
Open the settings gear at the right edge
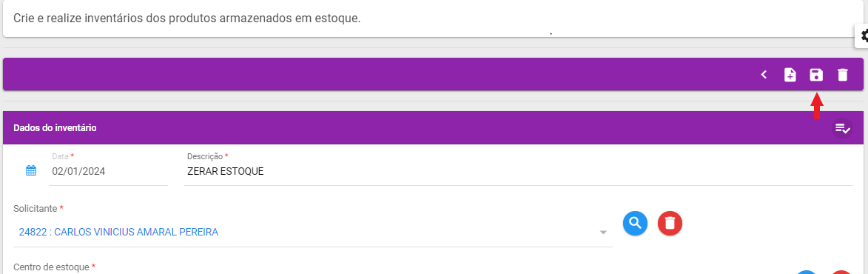(x=863, y=36)
